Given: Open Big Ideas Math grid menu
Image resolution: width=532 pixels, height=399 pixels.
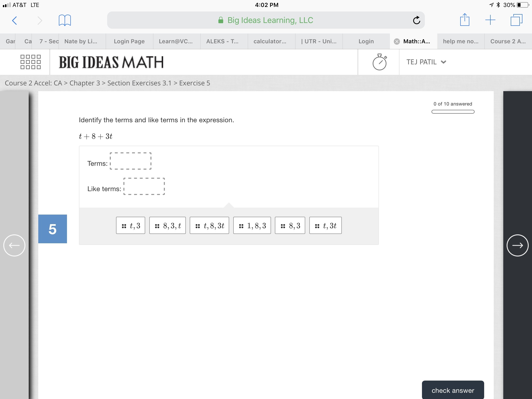Looking at the screenshot, I should (x=31, y=62).
